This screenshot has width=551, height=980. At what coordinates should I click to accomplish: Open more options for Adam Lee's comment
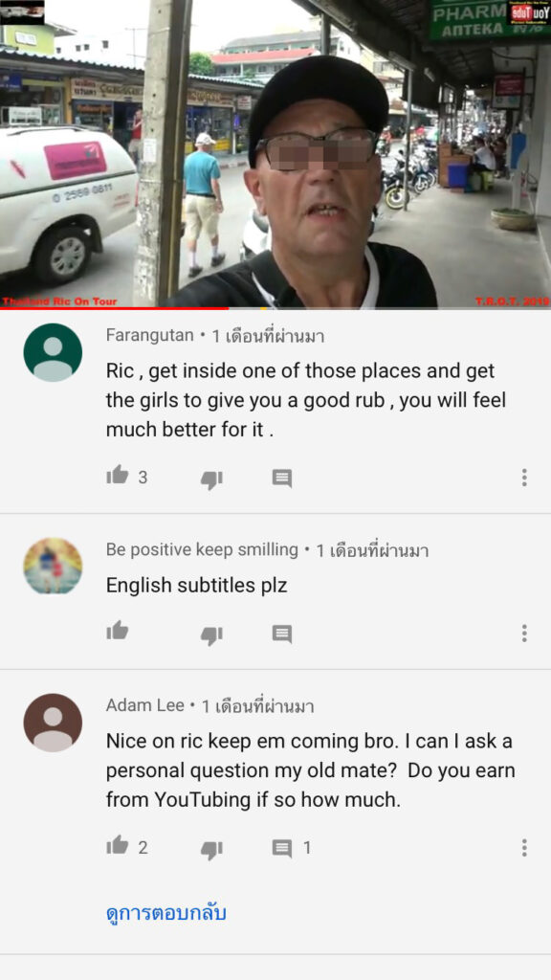(524, 848)
